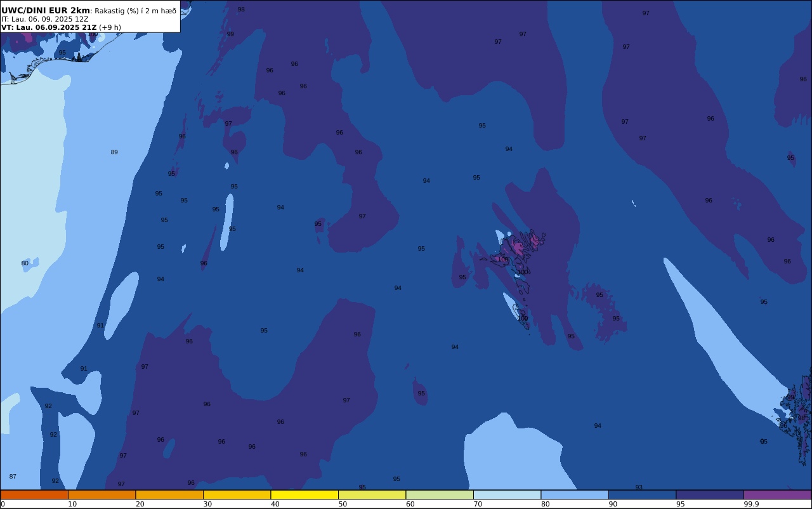Pick the pale yellow 50–60 legend swatch
The height and width of the screenshot is (509, 812).
372,494
